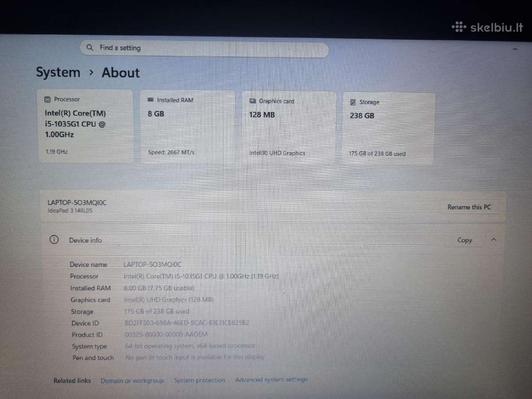Screen dimensions: 532x399
Task: Select the 64-bit operating system value
Action: (191, 346)
